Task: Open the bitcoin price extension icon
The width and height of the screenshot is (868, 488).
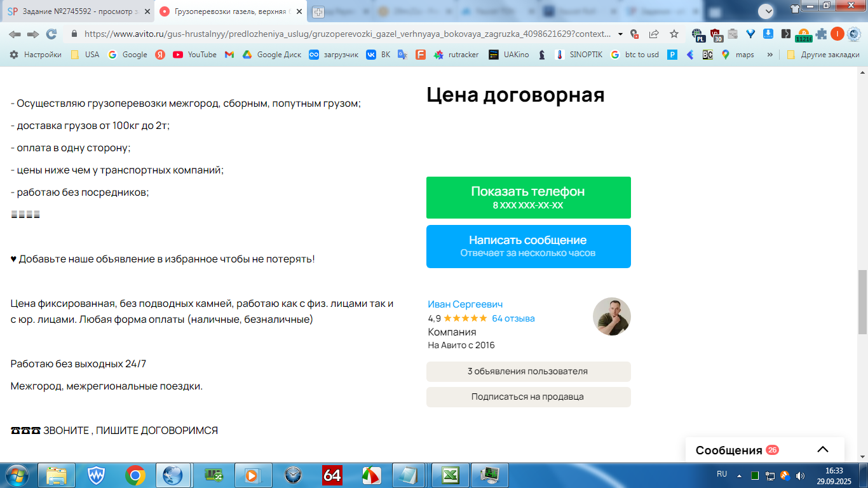Action: click(x=804, y=35)
